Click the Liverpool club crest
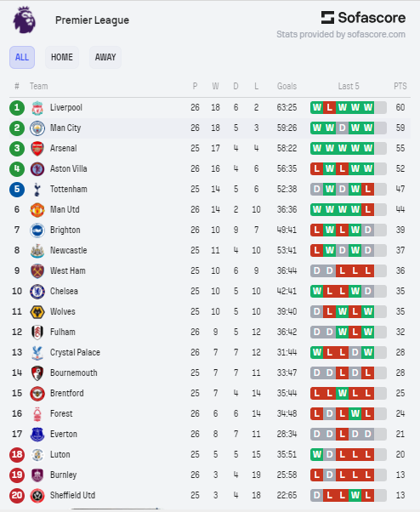Image resolution: width=420 pixels, height=512 pixels. (x=37, y=108)
